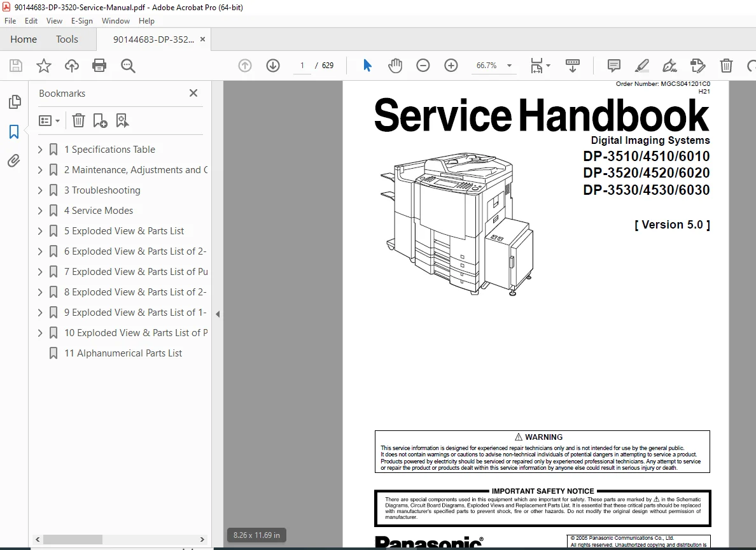Switch to the Home tab
Screen dimensions: 756x550
point(24,39)
